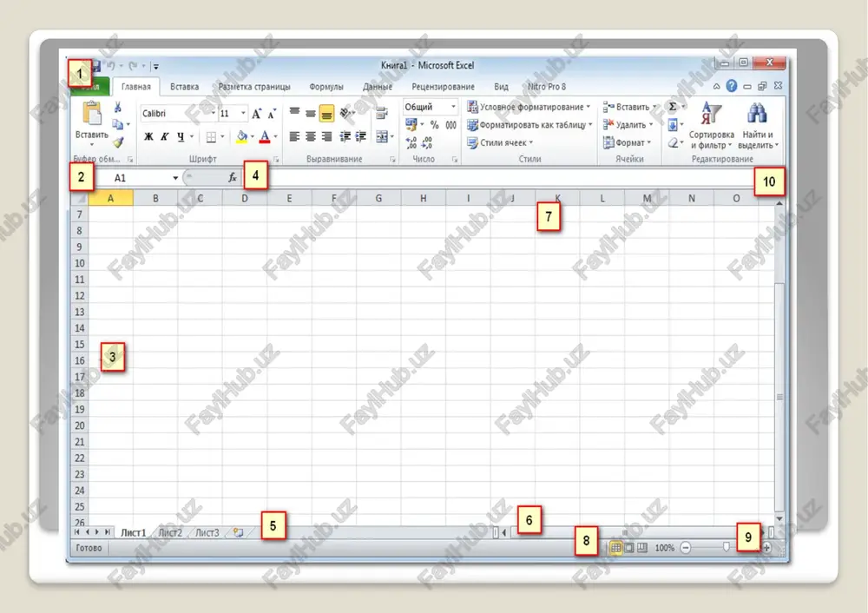Minimize the ribbon with caret icon

coord(716,86)
